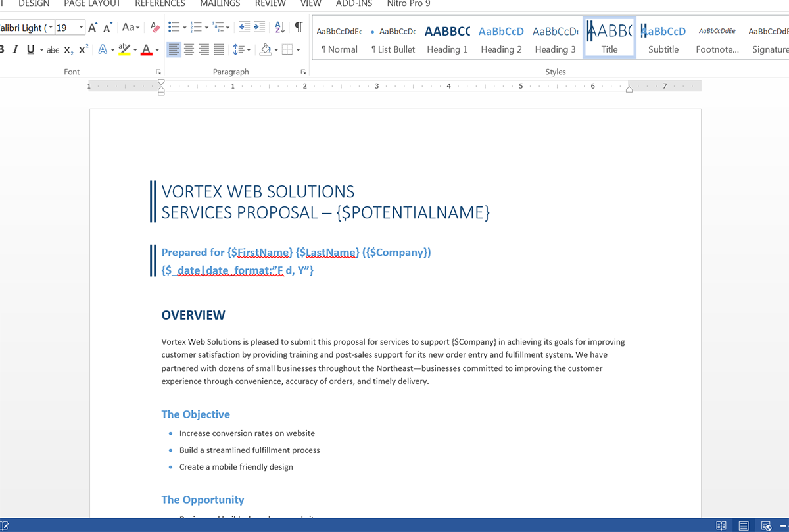Viewport: 789px width, 532px height.
Task: Click 'The Objective' heading
Action: pos(196,414)
